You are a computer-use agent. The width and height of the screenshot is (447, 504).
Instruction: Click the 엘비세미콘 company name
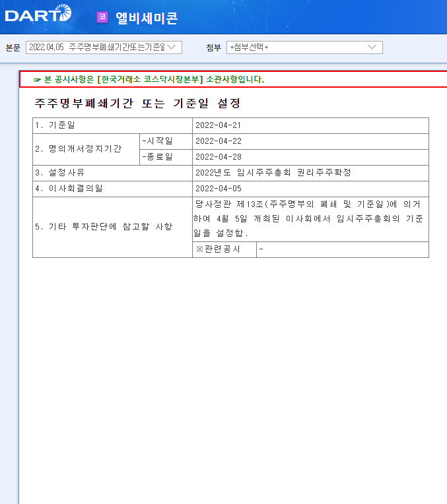(147, 18)
